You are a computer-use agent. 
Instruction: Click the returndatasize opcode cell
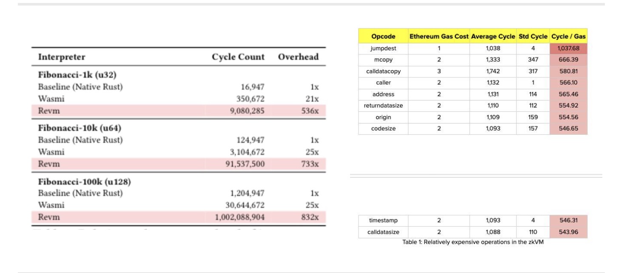[383, 105]
